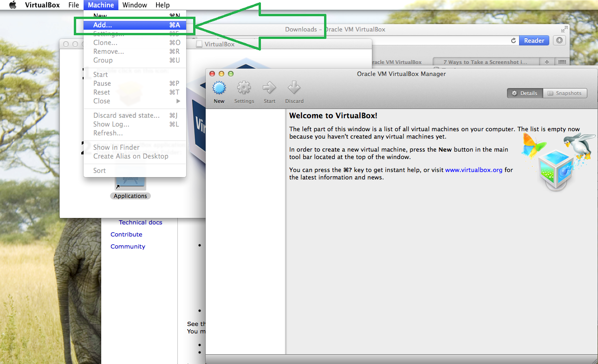Select Reset in the Machine menu
The width and height of the screenshot is (598, 364).
pyautogui.click(x=135, y=92)
